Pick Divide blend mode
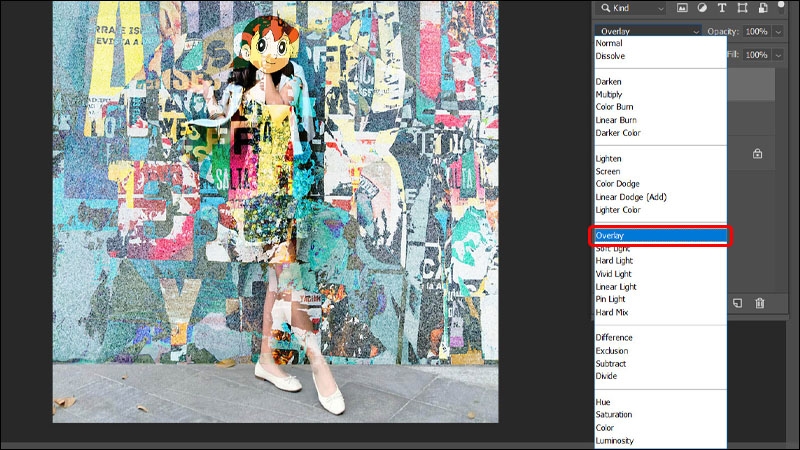800x450 pixels. pyautogui.click(x=606, y=376)
